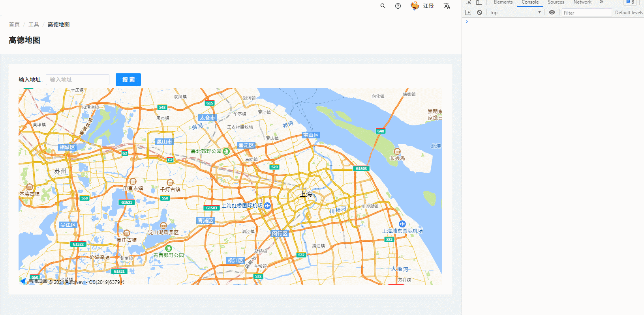The image size is (644, 315).
Task: Click the 相城区 label on map
Action: [x=67, y=147]
